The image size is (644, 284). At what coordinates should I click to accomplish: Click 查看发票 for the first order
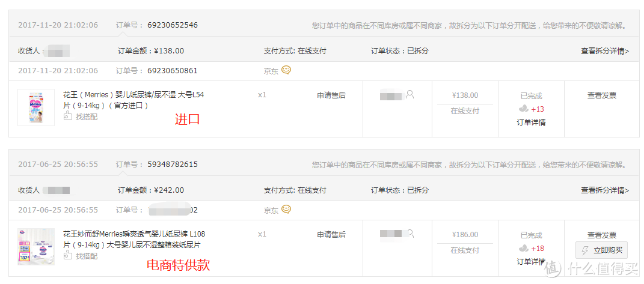602,95
